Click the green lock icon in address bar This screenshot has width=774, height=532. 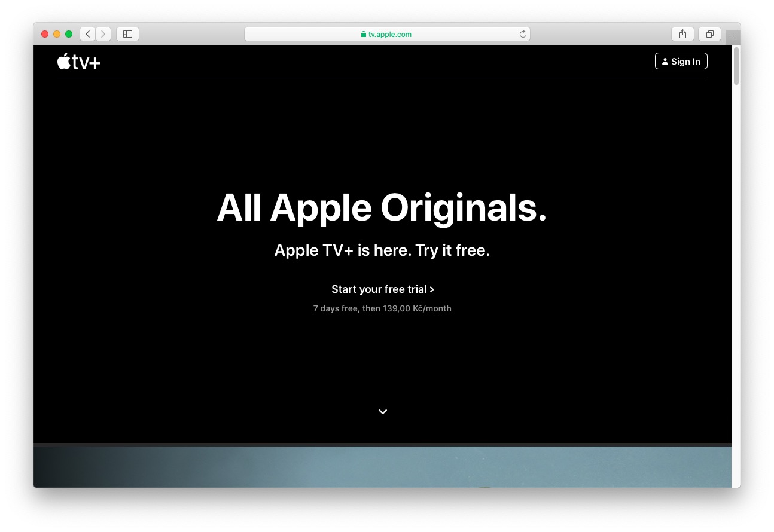coord(364,34)
